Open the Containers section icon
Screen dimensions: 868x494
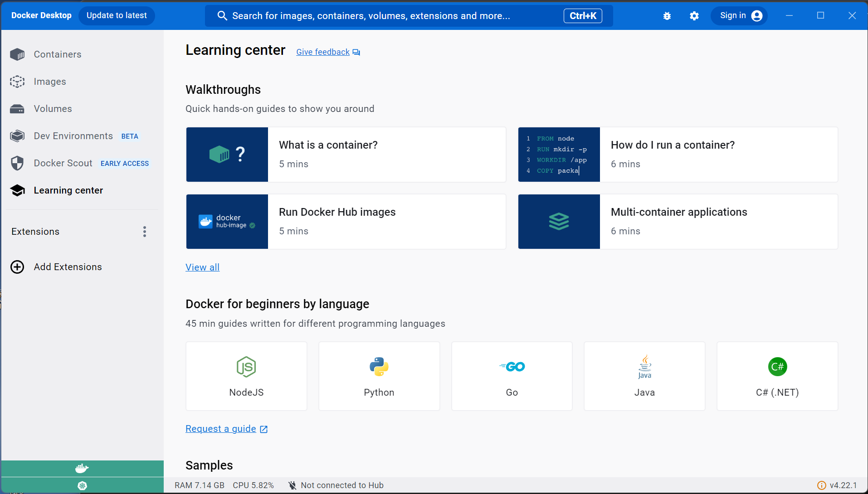coord(17,54)
